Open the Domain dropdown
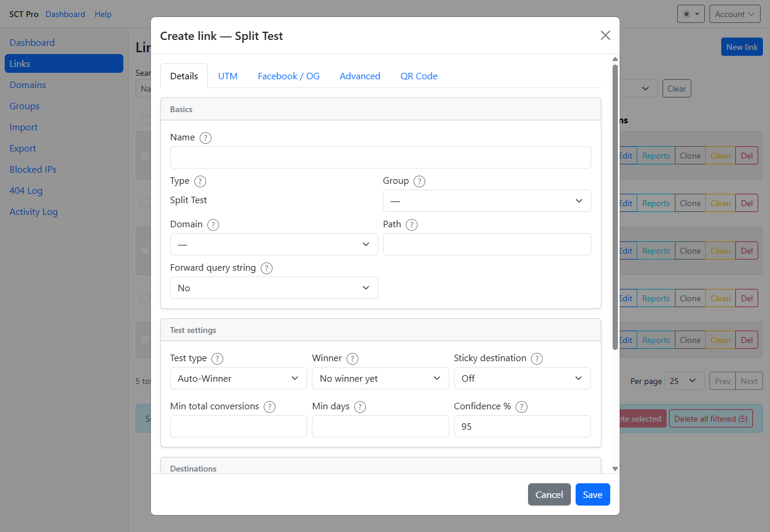The width and height of the screenshot is (770, 532). pyautogui.click(x=274, y=244)
